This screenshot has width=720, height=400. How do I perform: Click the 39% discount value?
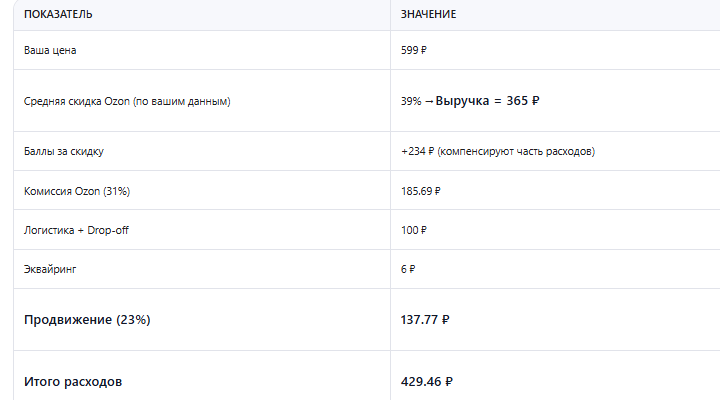tap(411, 101)
